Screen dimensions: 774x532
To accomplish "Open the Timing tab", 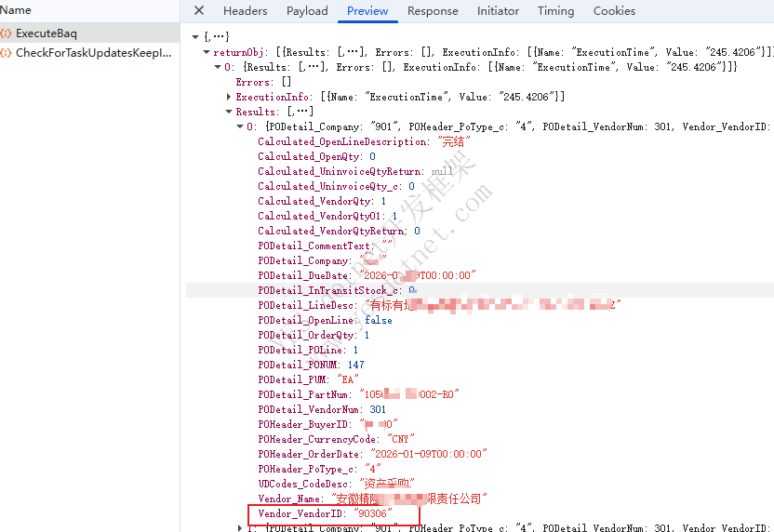I will 555,11.
